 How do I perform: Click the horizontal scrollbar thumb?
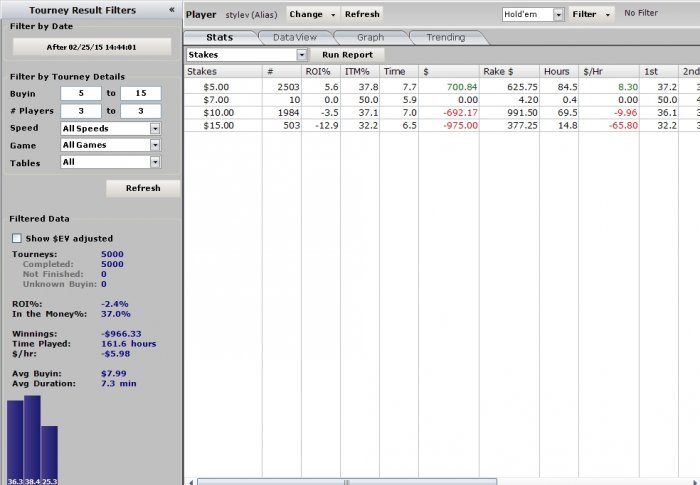click(x=347, y=482)
